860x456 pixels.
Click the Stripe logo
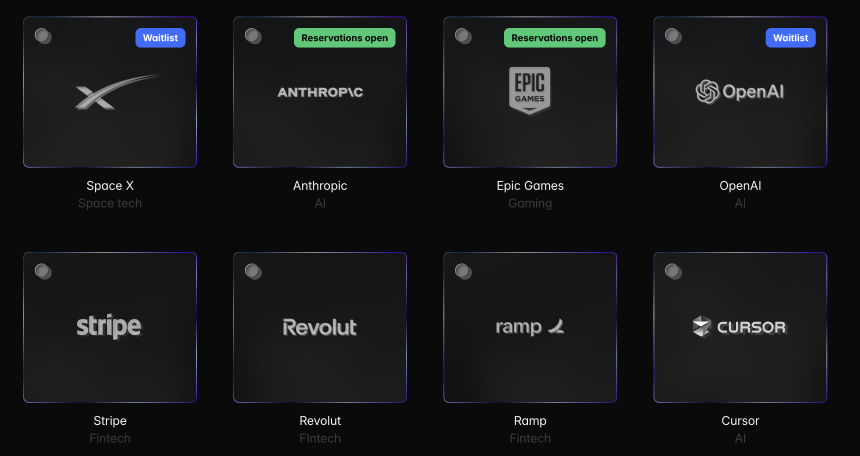109,327
